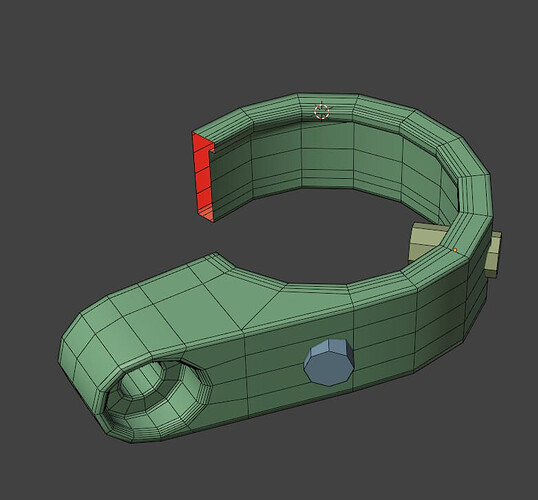Click the 3D cursor on the ring's top rim

point(322,111)
